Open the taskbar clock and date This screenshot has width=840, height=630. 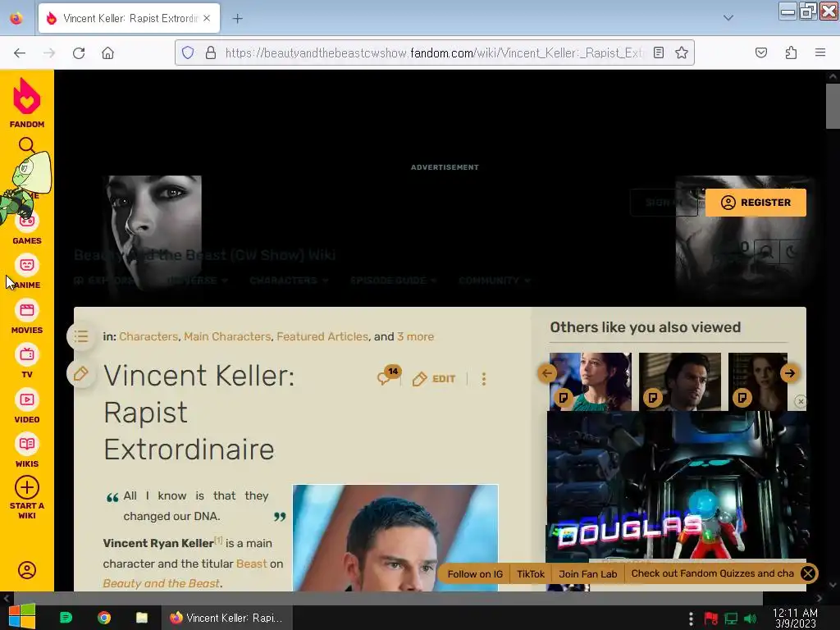(x=796, y=618)
